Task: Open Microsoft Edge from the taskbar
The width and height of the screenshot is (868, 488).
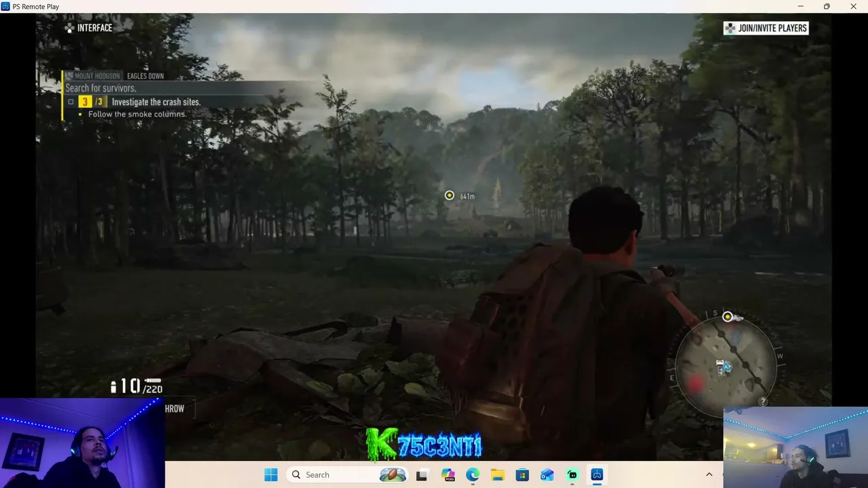Action: click(x=473, y=474)
